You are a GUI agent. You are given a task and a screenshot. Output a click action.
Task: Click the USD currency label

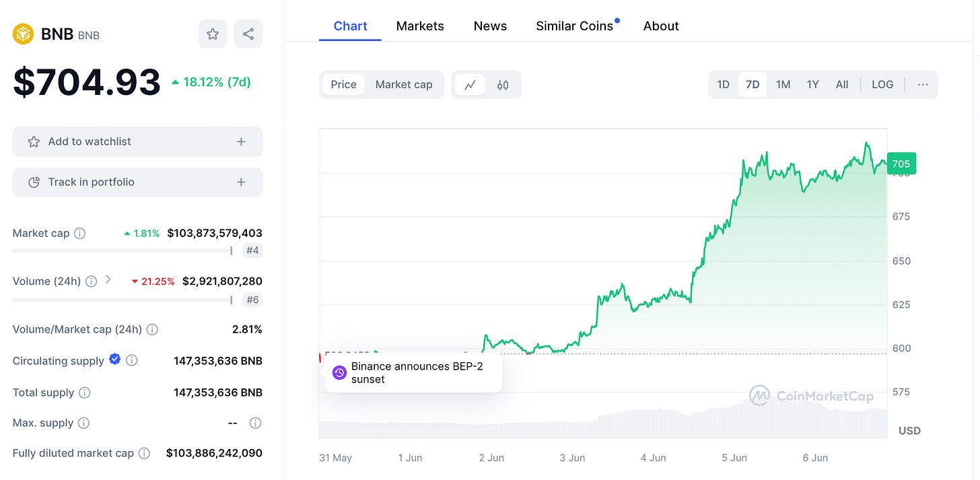[909, 431]
